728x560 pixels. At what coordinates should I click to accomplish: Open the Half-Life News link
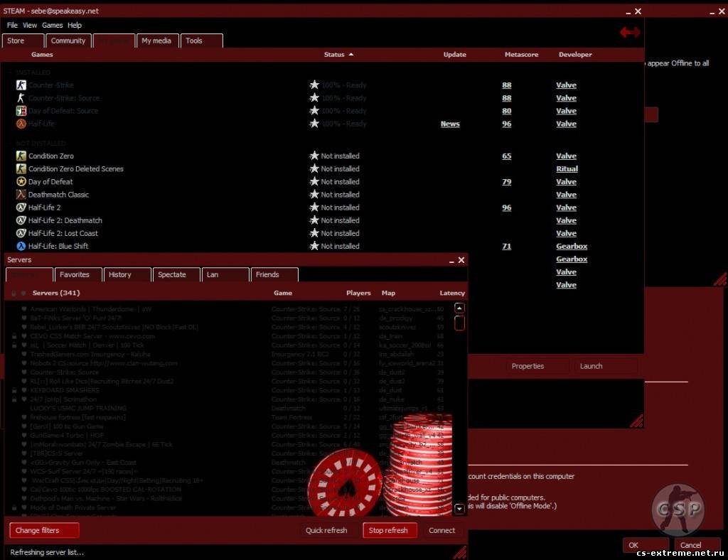point(450,124)
